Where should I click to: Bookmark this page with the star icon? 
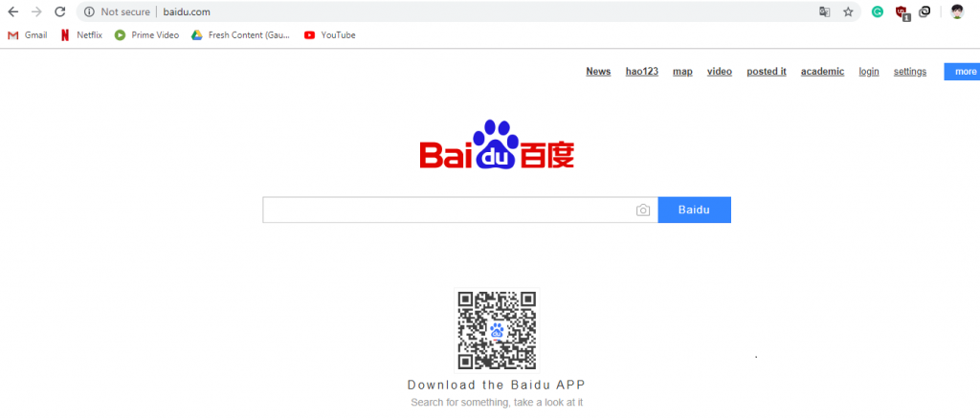coord(848,11)
